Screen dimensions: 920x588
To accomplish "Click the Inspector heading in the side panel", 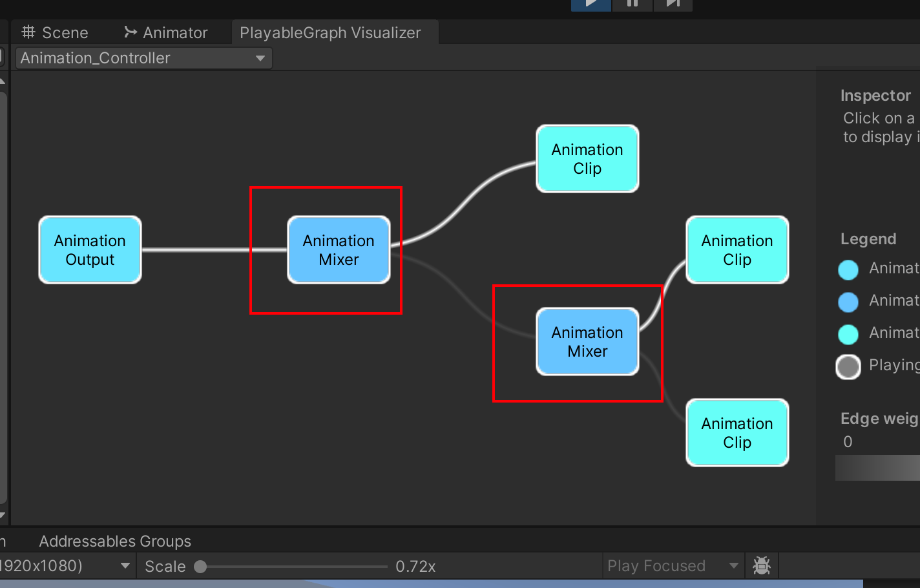I will pyautogui.click(x=875, y=96).
